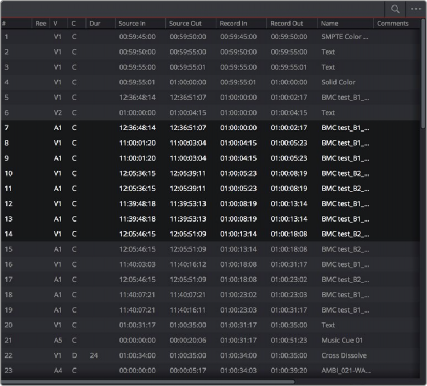The height and width of the screenshot is (386, 427).
Task: Click the Record In column header
Action: pyautogui.click(x=233, y=24)
